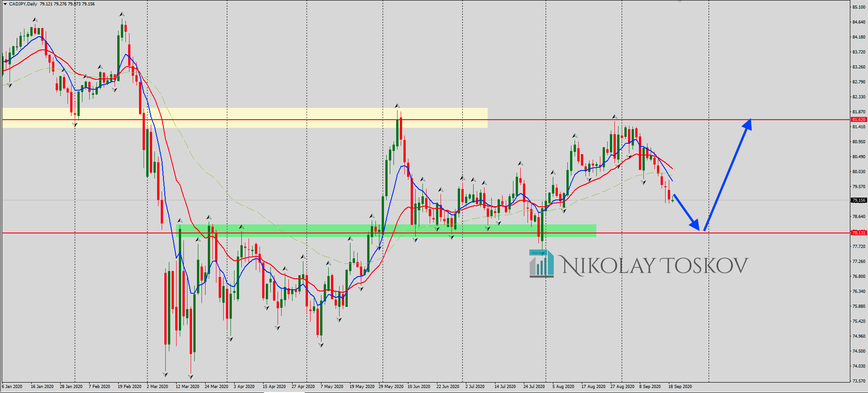Click the 74.030 price axis label

tap(858, 366)
